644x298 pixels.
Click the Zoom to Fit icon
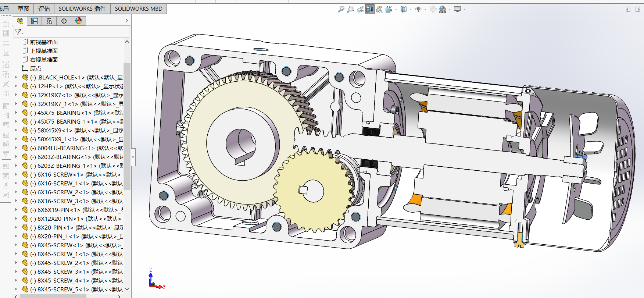click(341, 9)
